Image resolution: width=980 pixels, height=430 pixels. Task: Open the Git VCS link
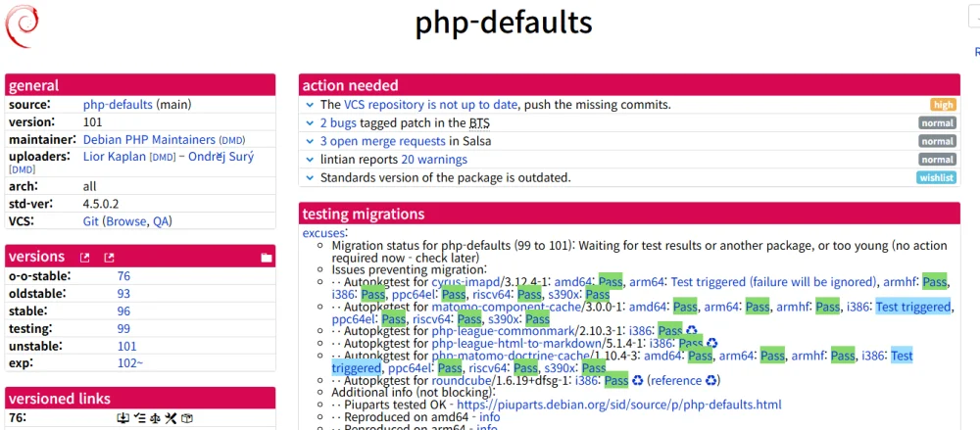coord(90,221)
